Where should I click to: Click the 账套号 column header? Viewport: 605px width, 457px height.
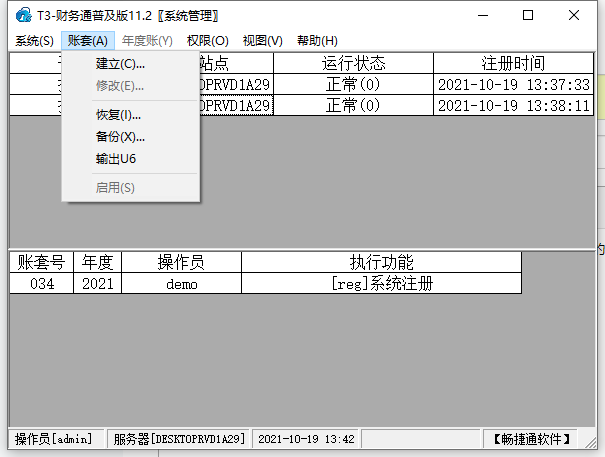click(x=41, y=262)
